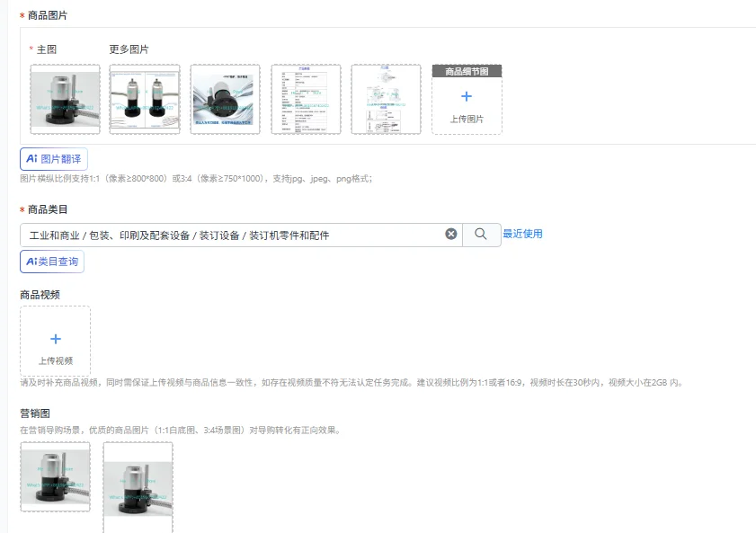
Task: Open the third thumbnail with blue wavy background
Action: (225, 99)
